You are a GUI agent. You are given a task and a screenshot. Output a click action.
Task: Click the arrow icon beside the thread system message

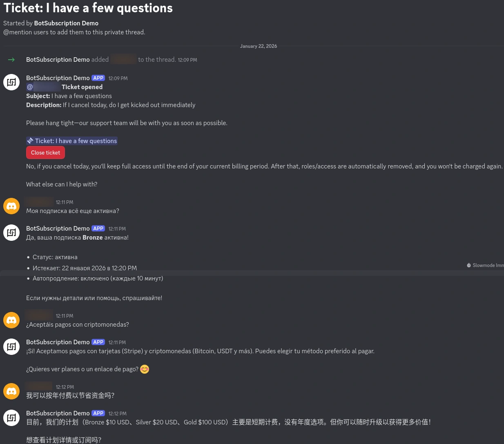click(11, 60)
